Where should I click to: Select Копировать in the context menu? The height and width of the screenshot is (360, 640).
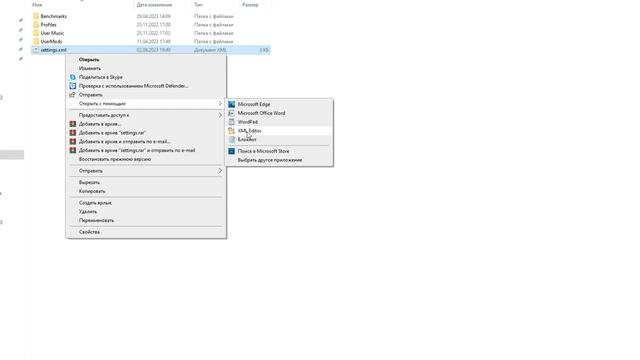[x=92, y=191]
